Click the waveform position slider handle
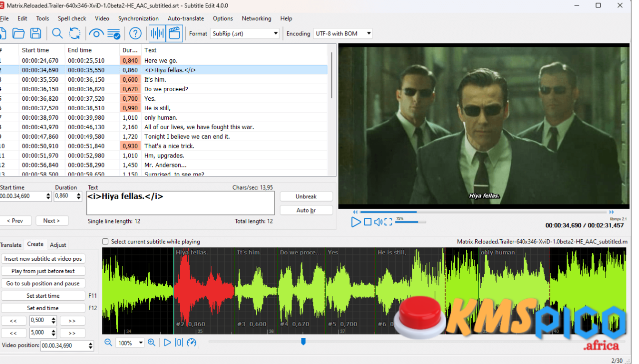The width and height of the screenshot is (639, 364). coord(303,342)
